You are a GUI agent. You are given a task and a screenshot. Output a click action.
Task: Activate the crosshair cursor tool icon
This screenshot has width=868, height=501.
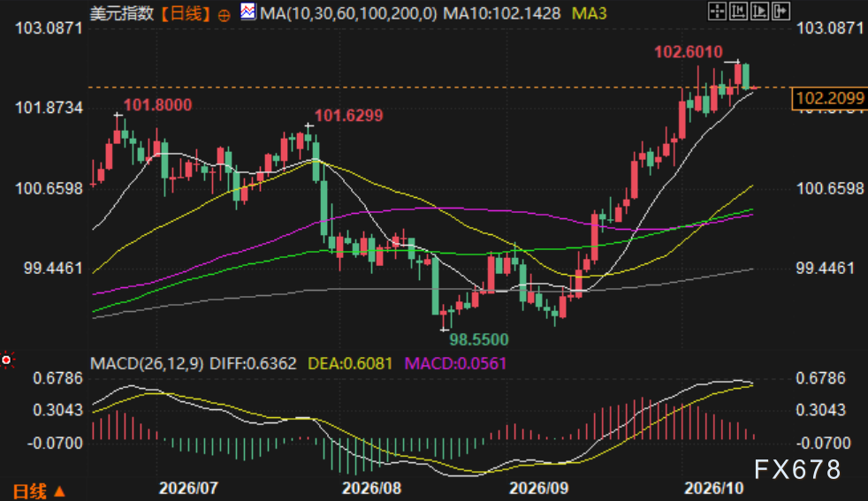(717, 11)
